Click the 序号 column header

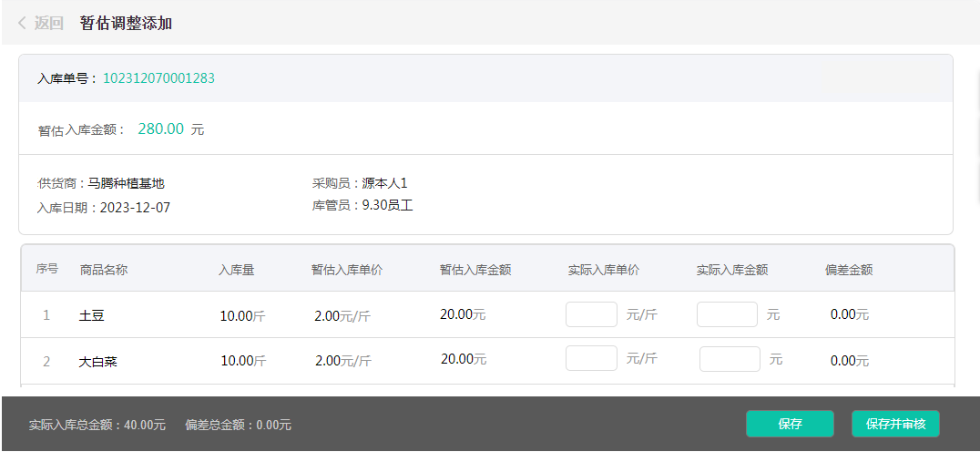(47, 270)
